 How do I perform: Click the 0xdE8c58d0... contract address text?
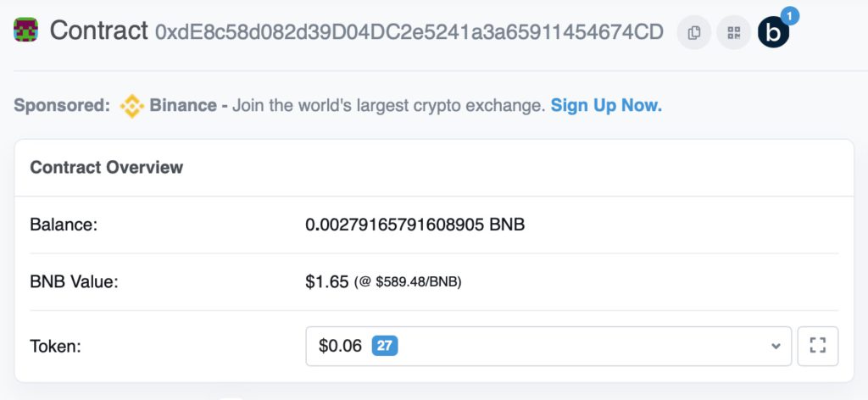[x=409, y=33]
